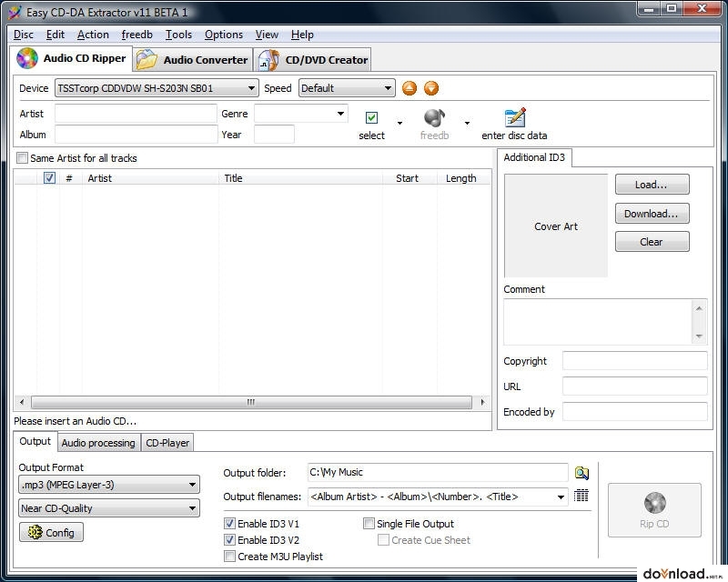Switch to the Audio processing tab

98,443
